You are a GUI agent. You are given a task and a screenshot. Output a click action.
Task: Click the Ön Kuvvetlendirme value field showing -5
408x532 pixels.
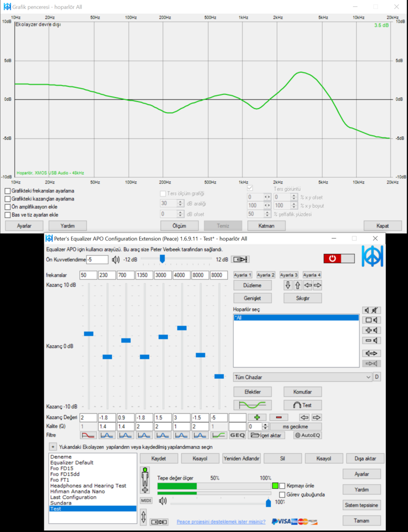pyautogui.click(x=97, y=260)
